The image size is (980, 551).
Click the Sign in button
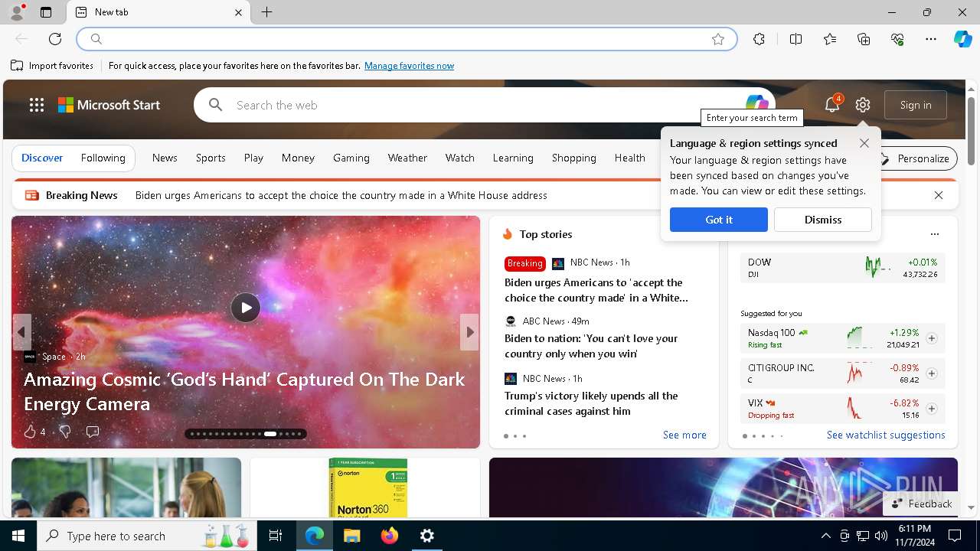(x=916, y=105)
